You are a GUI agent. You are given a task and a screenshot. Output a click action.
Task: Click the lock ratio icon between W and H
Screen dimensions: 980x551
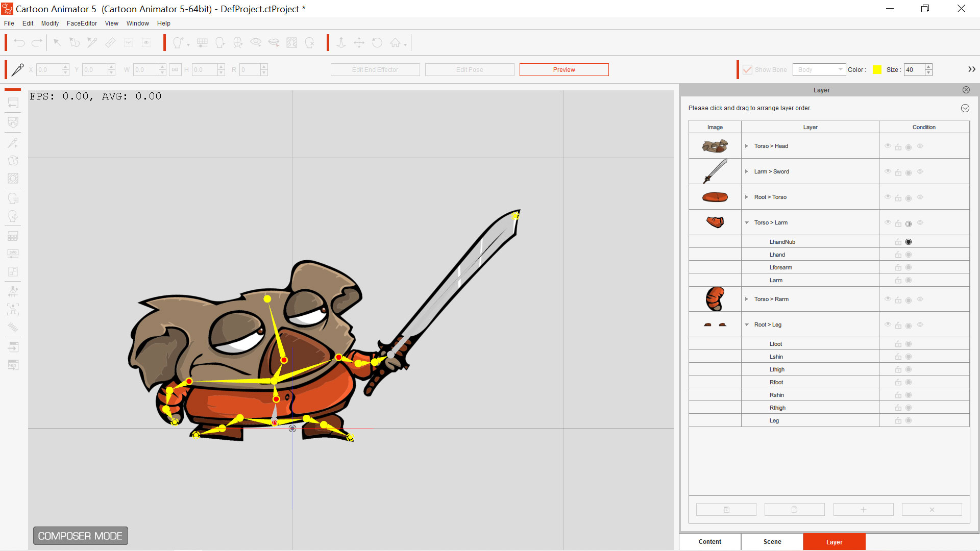175,69
